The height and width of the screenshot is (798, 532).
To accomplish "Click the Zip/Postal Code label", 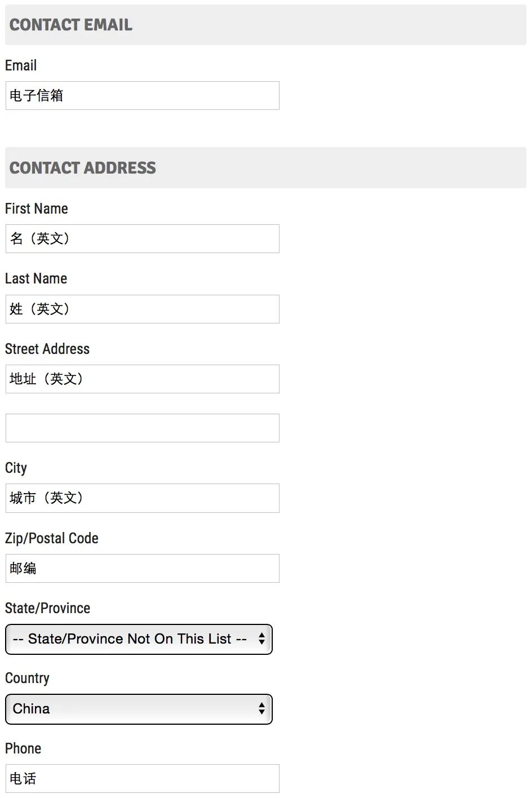I will pyautogui.click(x=52, y=538).
